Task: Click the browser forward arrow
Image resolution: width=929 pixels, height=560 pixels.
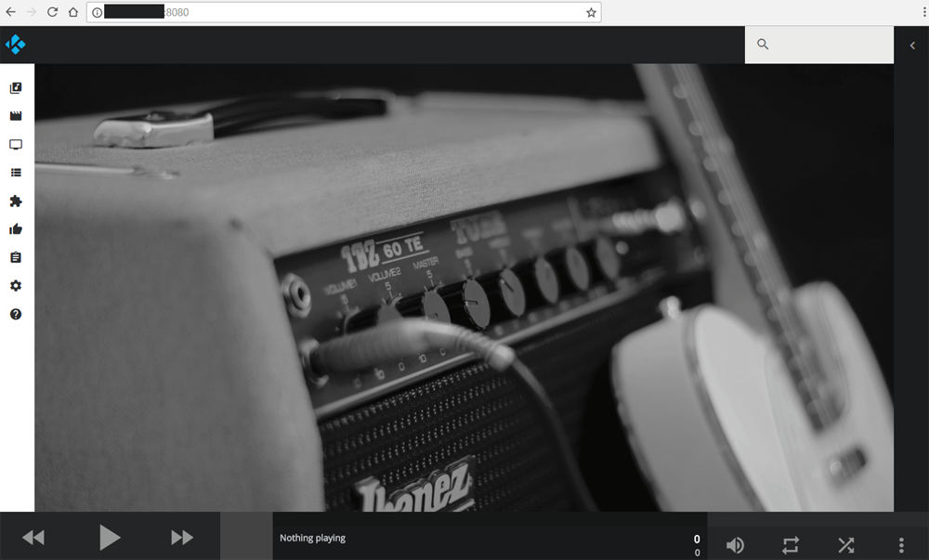Action: pos(32,12)
